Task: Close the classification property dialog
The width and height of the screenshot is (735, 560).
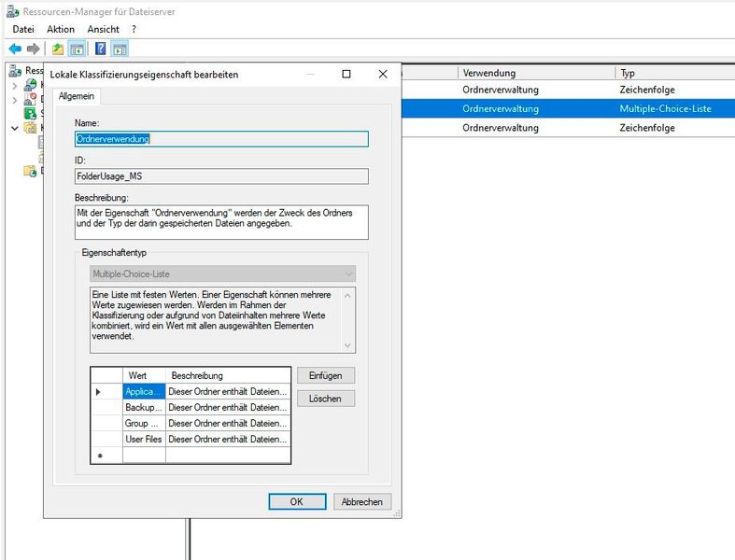Action: pos(383,74)
